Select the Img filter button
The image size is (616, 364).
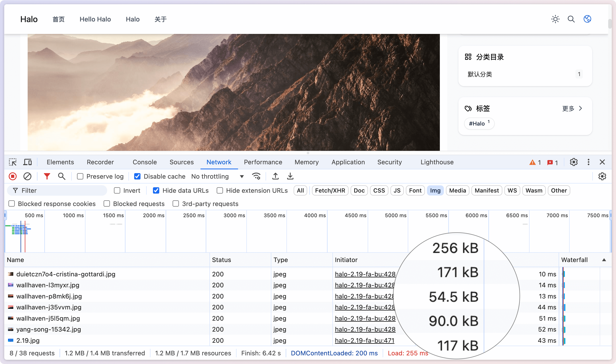(x=435, y=190)
